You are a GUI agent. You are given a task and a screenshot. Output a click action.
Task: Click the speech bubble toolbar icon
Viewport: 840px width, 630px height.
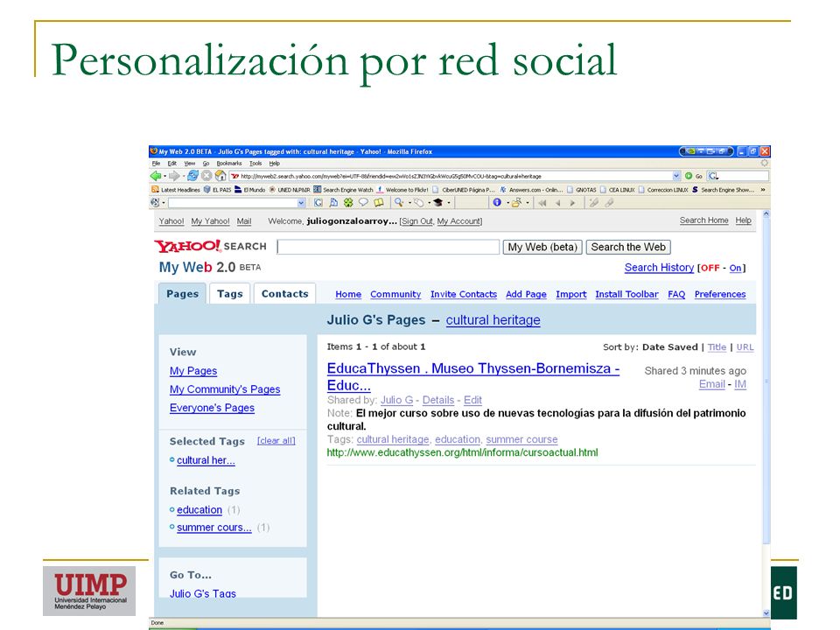pos(363,202)
